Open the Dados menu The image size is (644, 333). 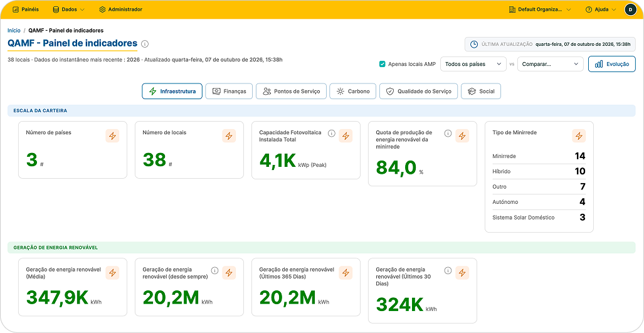68,9
